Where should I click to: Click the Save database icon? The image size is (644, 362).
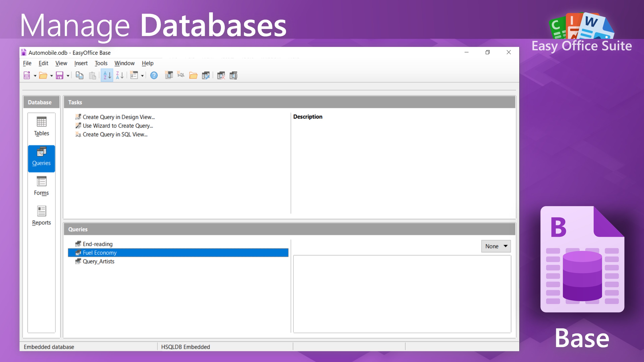point(60,75)
